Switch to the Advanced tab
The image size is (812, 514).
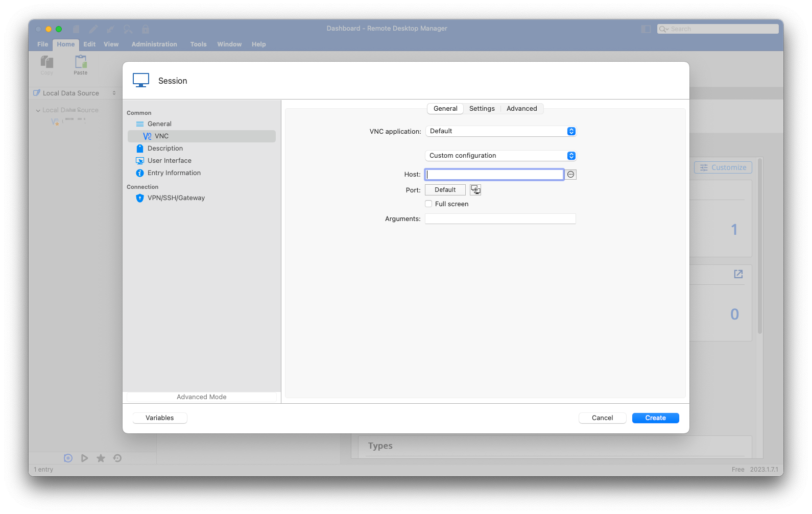click(x=522, y=109)
